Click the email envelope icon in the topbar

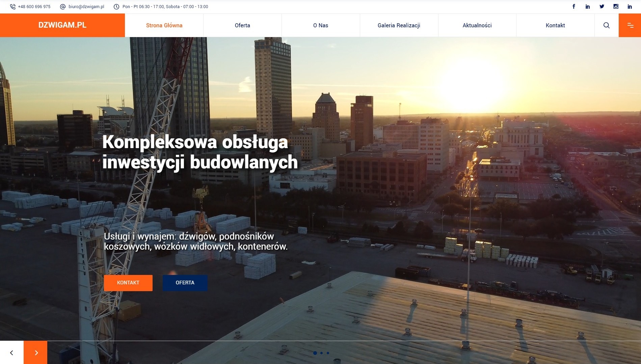click(62, 6)
